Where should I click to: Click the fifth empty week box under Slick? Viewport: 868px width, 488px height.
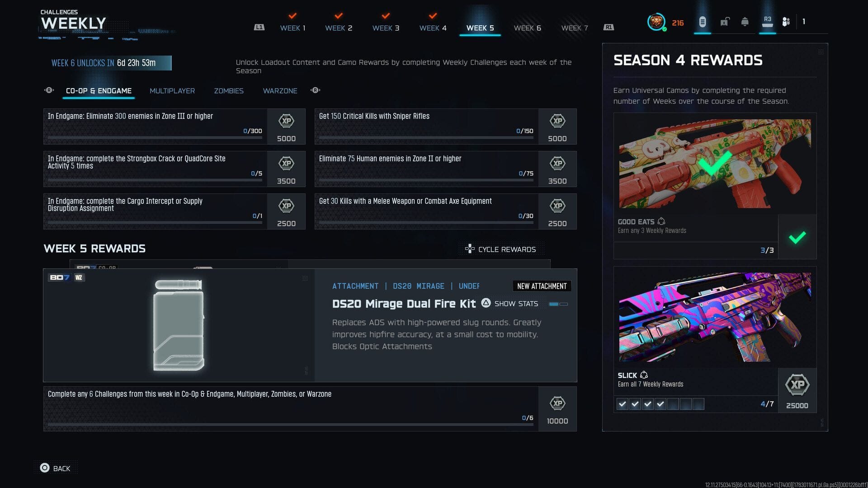click(x=673, y=404)
